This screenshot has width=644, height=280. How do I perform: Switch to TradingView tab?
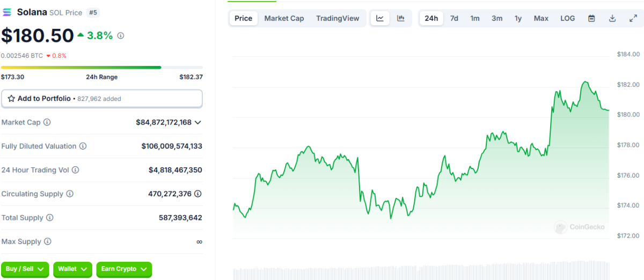pos(338,18)
